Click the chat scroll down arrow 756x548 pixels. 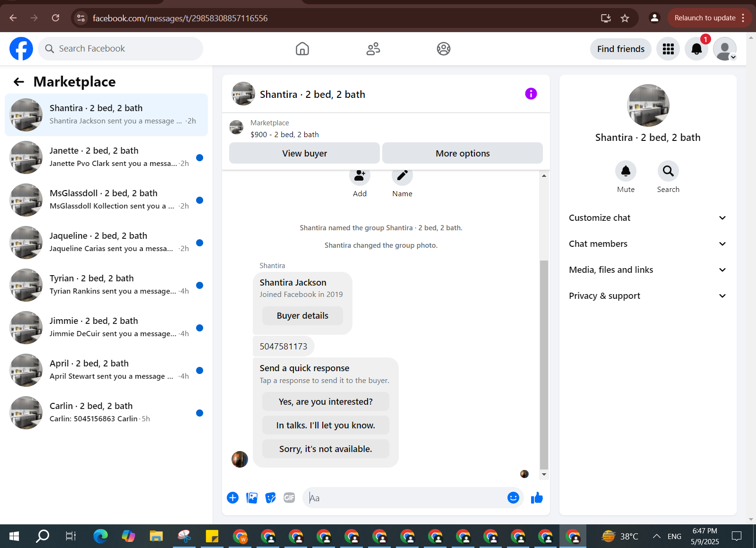click(x=544, y=474)
